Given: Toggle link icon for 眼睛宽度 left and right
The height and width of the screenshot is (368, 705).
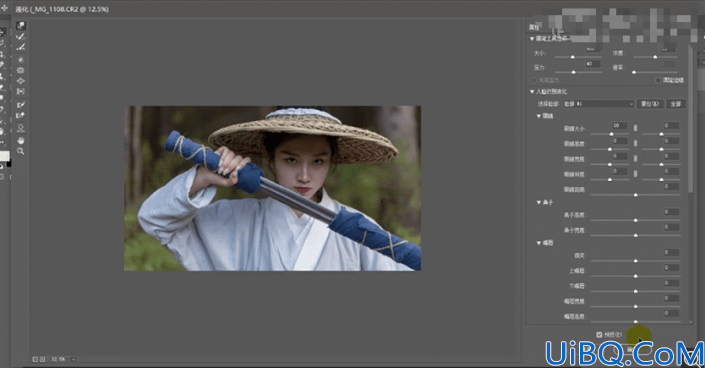Looking at the screenshot, I should pyautogui.click(x=635, y=159).
